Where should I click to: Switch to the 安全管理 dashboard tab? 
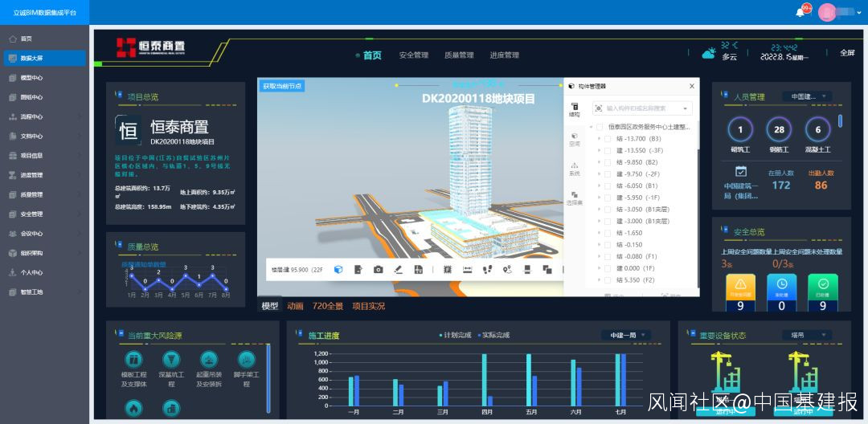[414, 55]
